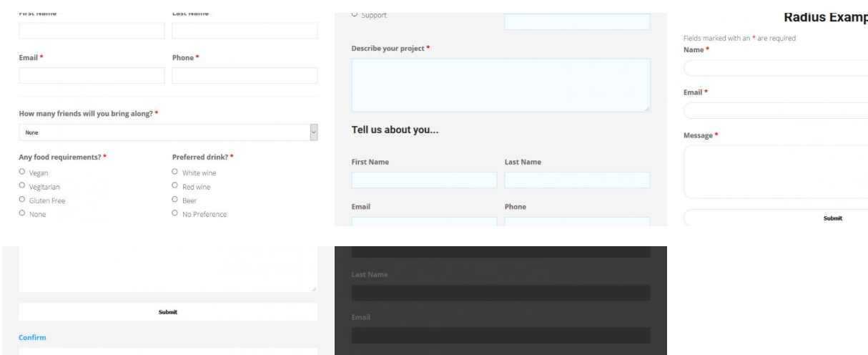The height and width of the screenshot is (355, 868).
Task: Pick the Gluten Free option
Action: (22, 200)
